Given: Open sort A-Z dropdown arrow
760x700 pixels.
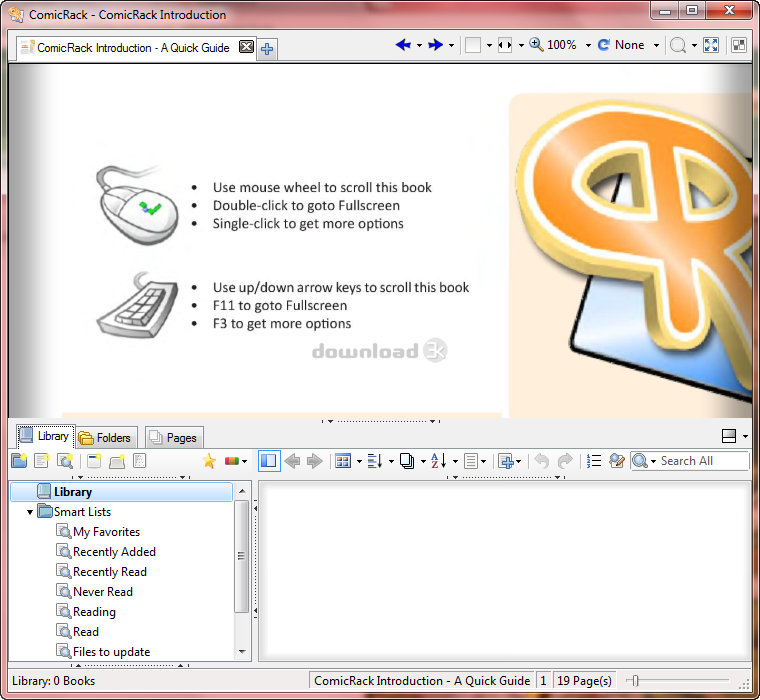Looking at the screenshot, I should (455, 461).
